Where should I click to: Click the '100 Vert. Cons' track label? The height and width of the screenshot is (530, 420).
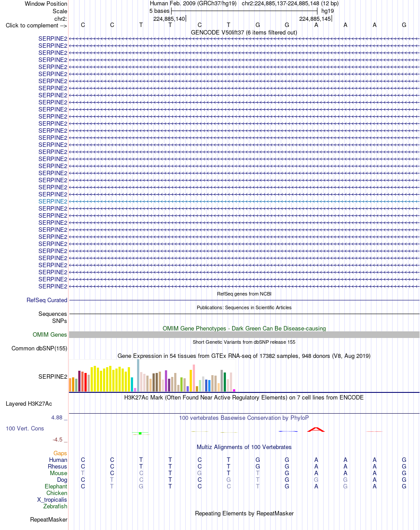(25, 429)
